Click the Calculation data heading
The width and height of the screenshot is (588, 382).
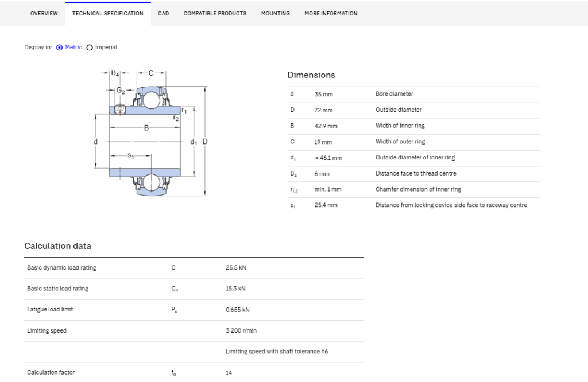58,246
